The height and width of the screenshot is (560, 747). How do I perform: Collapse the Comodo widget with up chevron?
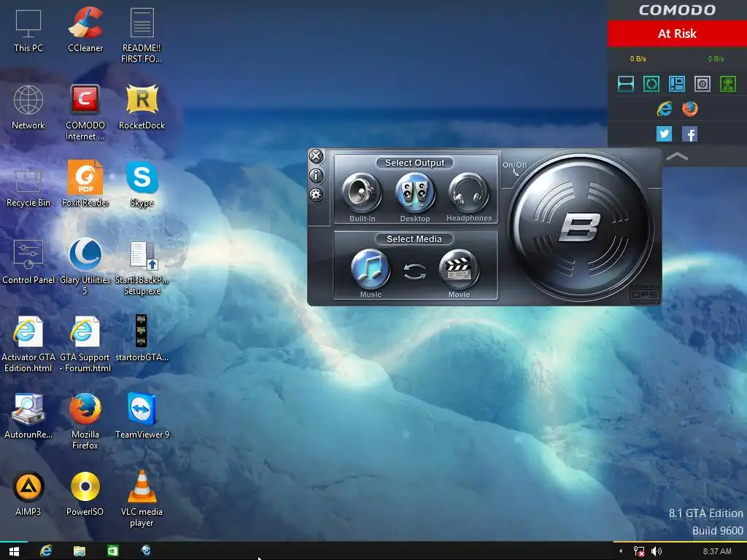tap(677, 156)
